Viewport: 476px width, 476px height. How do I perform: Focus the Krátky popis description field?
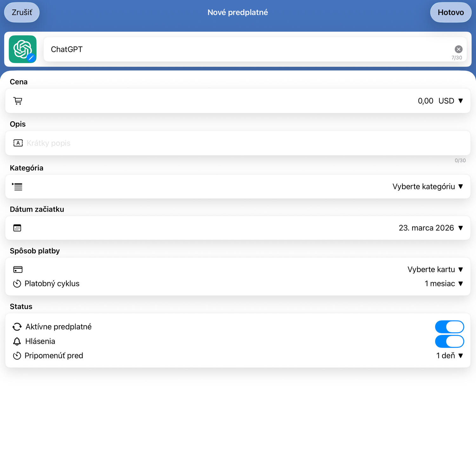click(222, 143)
